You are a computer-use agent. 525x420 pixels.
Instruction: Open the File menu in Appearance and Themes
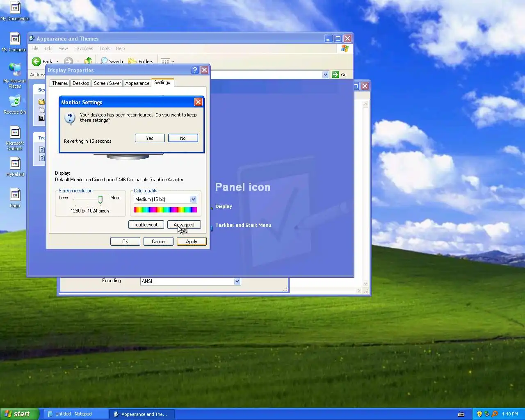click(x=35, y=48)
